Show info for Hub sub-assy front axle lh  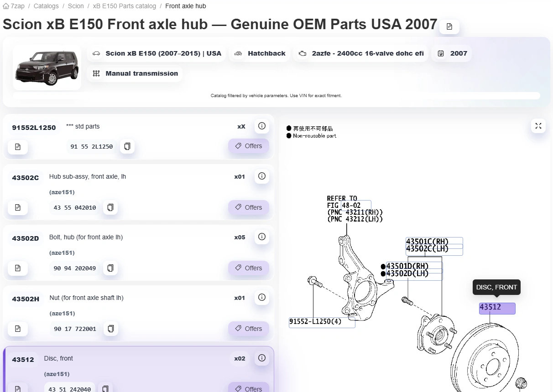262,176
